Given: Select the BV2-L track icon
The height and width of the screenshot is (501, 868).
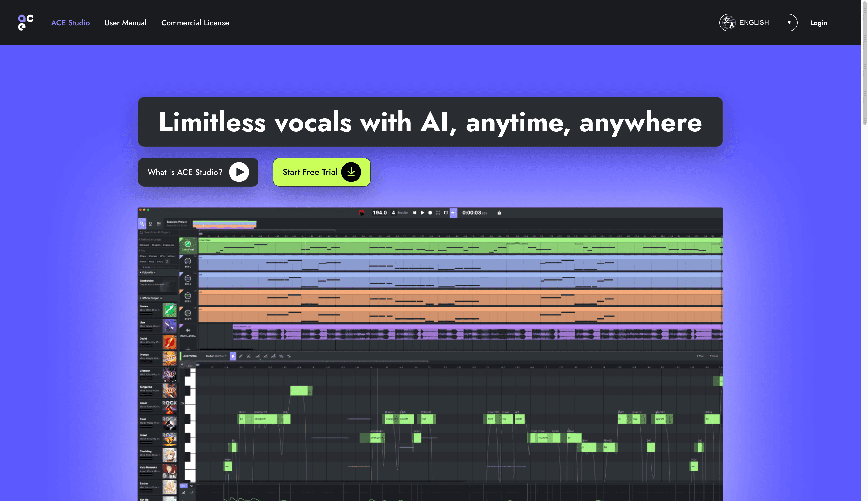Looking at the screenshot, I should coord(188,296).
